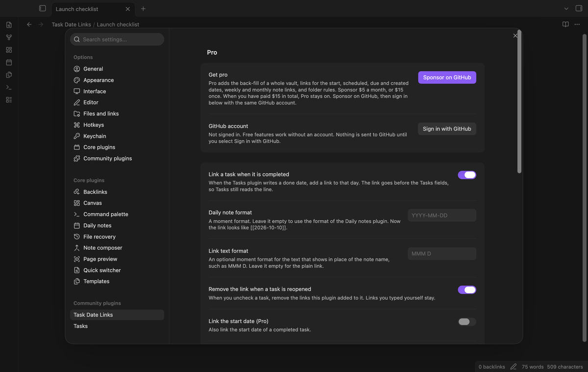588x372 pixels.
Task: Insert template ribbon icon
Action: (9, 75)
